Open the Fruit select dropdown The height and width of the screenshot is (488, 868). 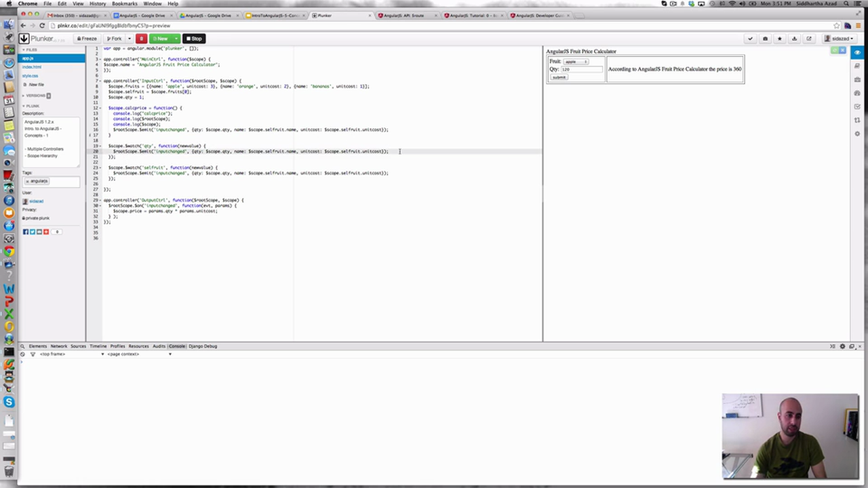point(576,62)
